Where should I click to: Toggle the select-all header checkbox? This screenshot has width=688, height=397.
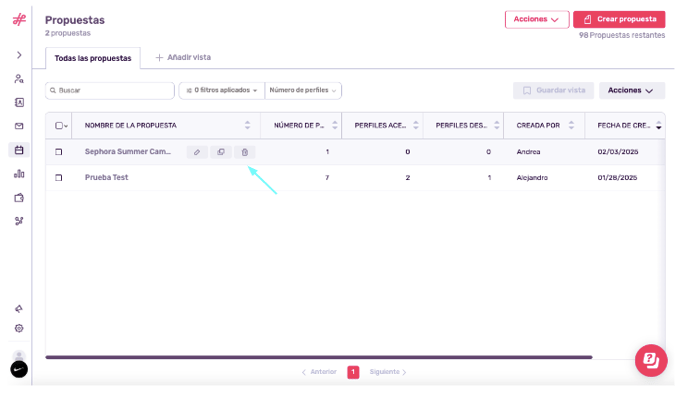(x=59, y=125)
